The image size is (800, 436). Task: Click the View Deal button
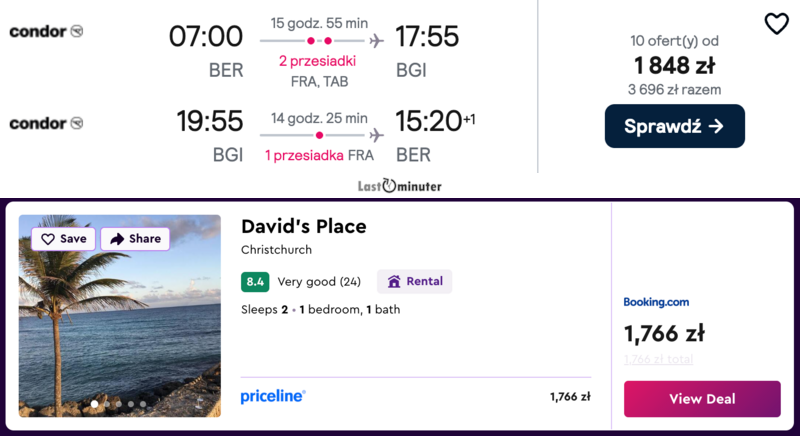(702, 398)
